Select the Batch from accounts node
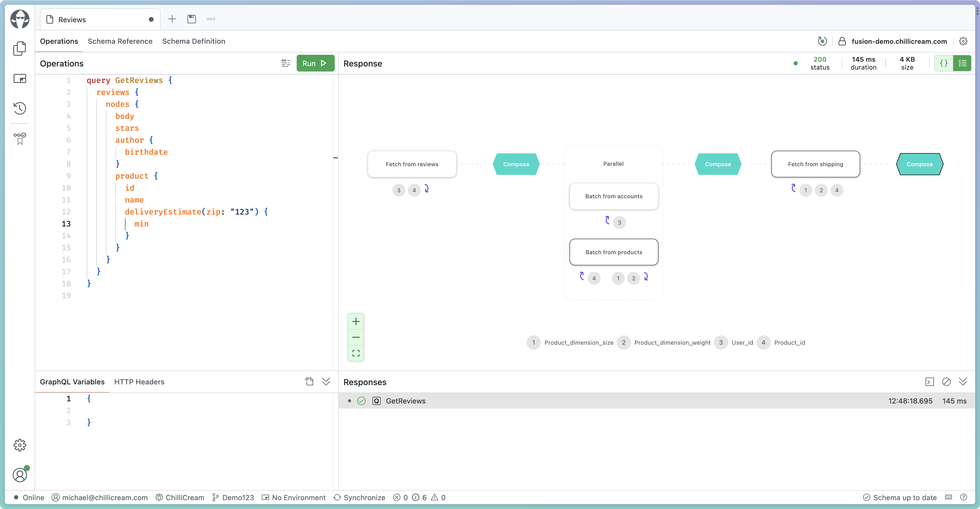 click(x=614, y=196)
